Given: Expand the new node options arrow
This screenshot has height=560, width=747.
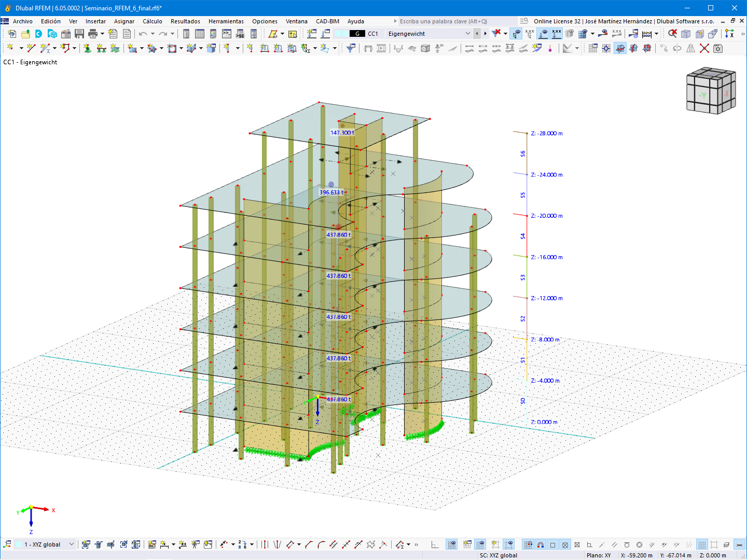Looking at the screenshot, I should point(21,48).
